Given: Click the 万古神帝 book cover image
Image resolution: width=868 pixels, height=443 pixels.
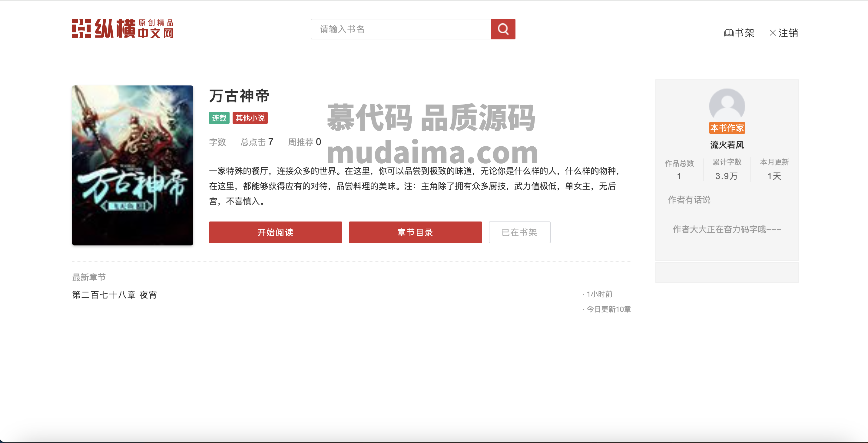Looking at the screenshot, I should (132, 165).
